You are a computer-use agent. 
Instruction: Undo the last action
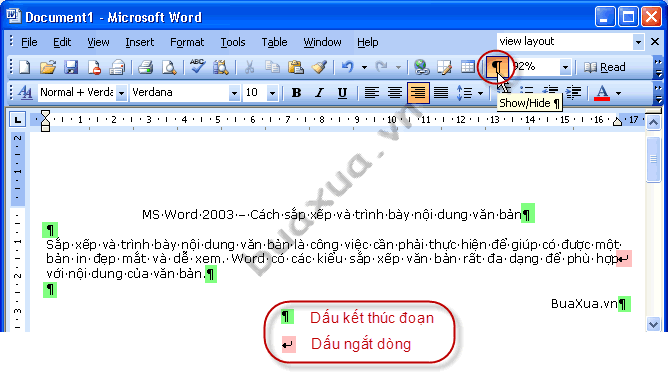tap(348, 67)
